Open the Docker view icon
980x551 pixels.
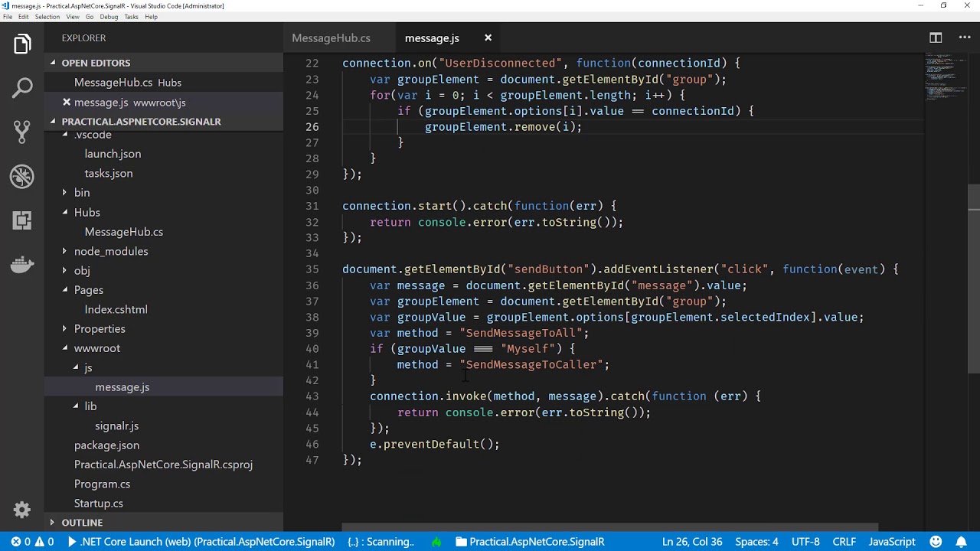pos(22,265)
